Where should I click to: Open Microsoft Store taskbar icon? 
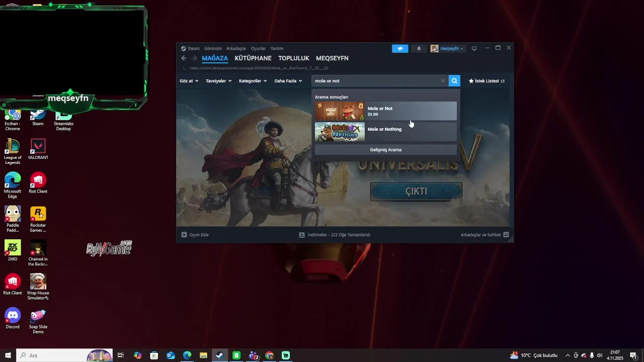pyautogui.click(x=154, y=355)
